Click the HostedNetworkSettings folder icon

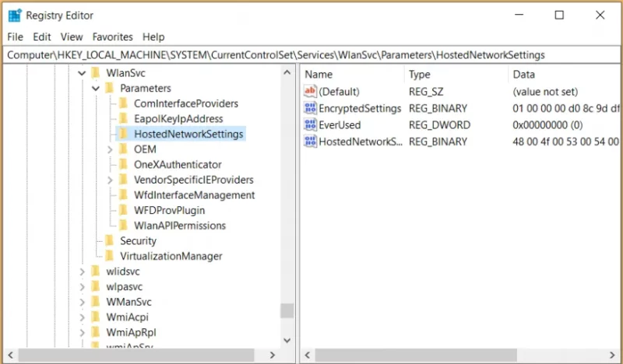coord(123,134)
